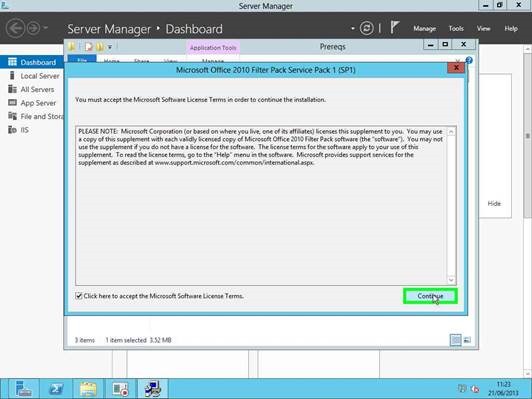Open Prereqs quick access toolbar dropdown arrow

(x=110, y=47)
